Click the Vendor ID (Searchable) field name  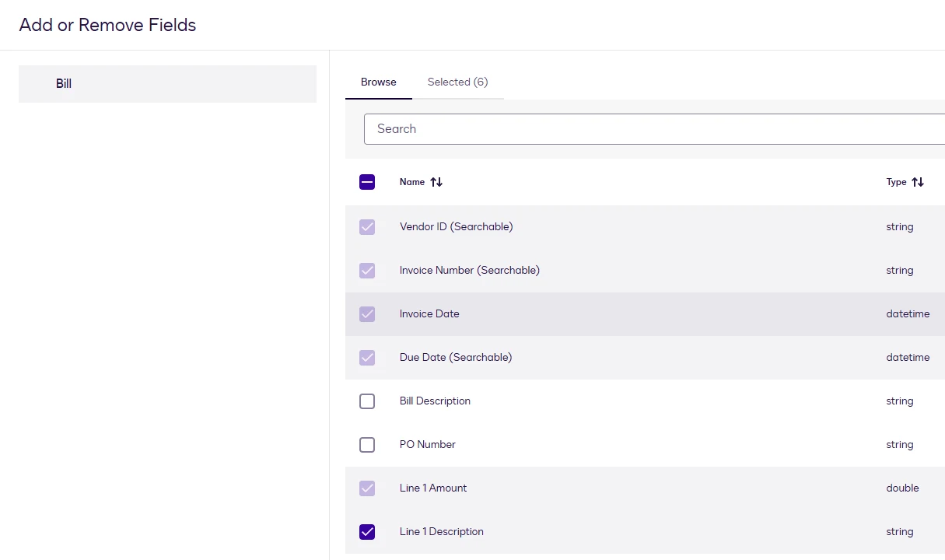pyautogui.click(x=457, y=227)
